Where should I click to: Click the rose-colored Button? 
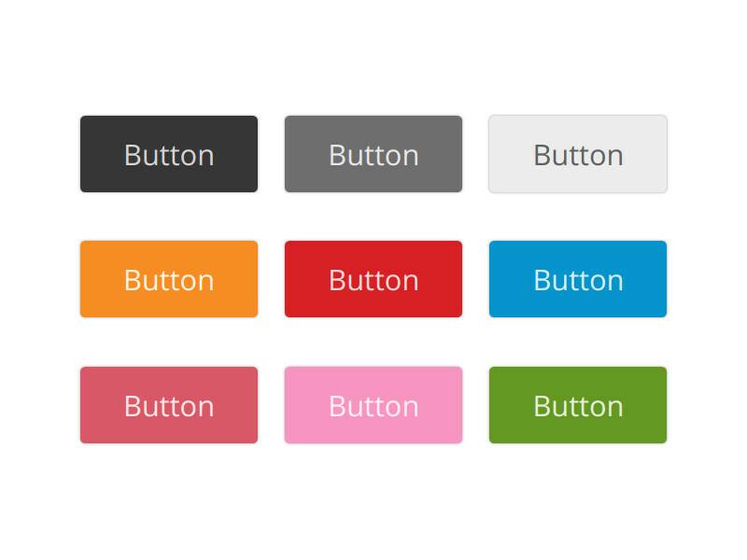coord(169,405)
